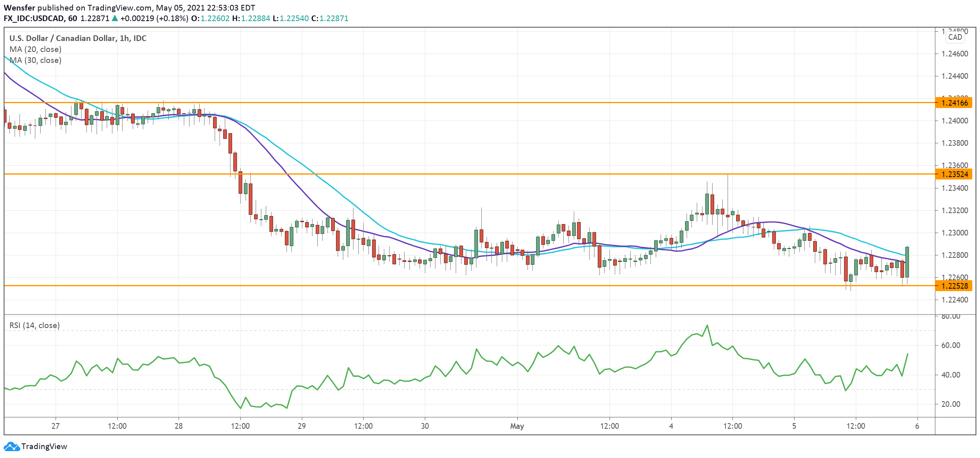Click the Wensfer author name
980x458 pixels.
tap(19, 8)
